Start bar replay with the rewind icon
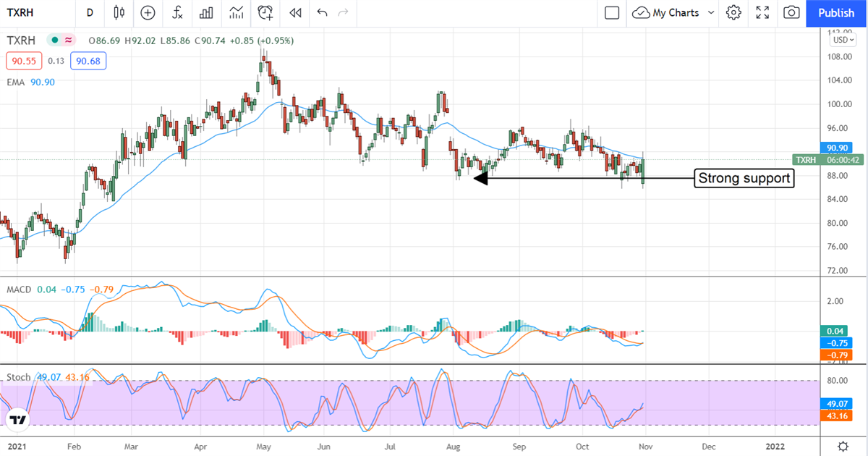 tap(295, 12)
